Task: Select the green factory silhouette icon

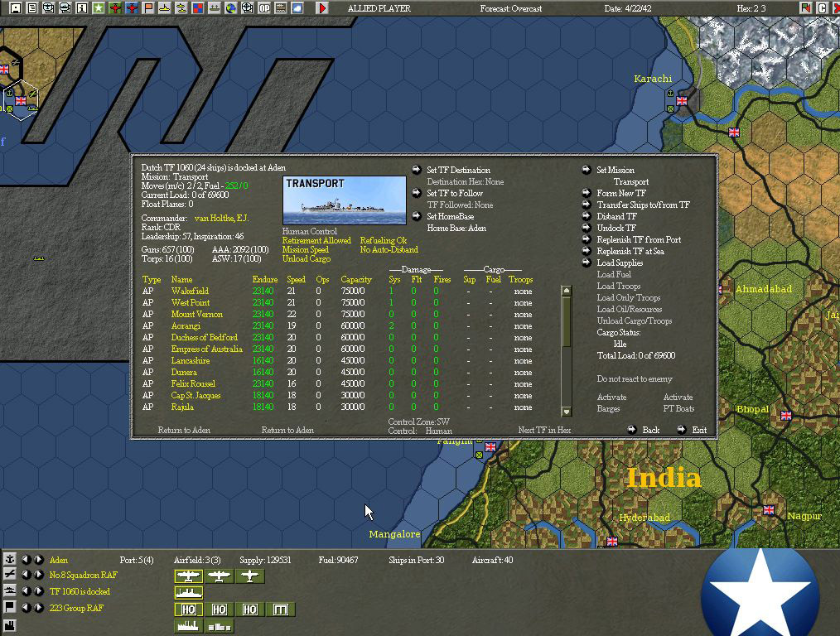Action: (188, 626)
